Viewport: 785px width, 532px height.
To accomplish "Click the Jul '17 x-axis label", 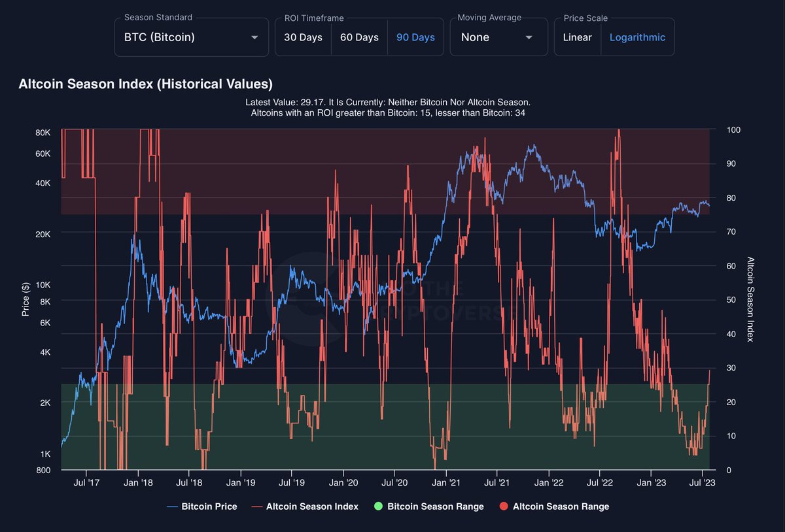I will (86, 483).
